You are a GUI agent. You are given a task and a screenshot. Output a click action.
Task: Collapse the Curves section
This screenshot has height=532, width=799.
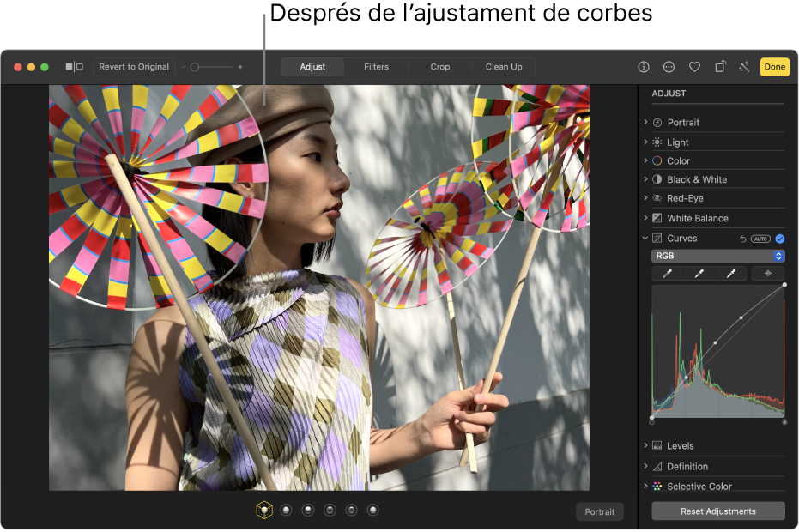pyautogui.click(x=645, y=238)
